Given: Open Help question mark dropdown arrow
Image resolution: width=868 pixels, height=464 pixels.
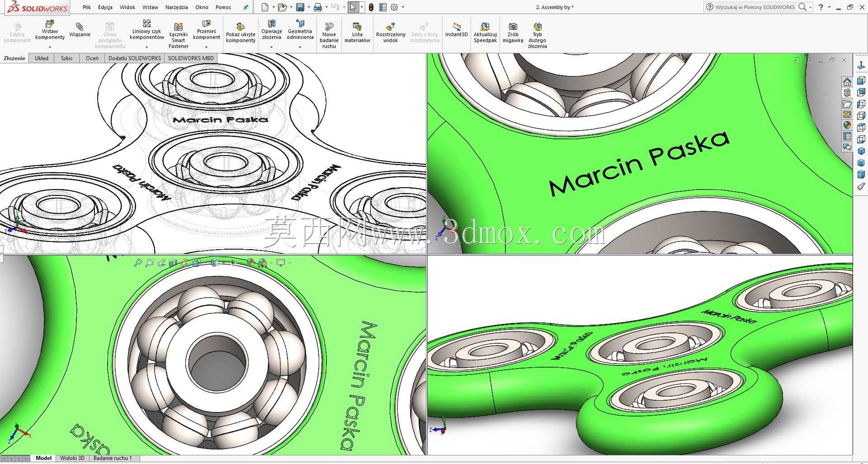Looking at the screenshot, I should pos(829,7).
